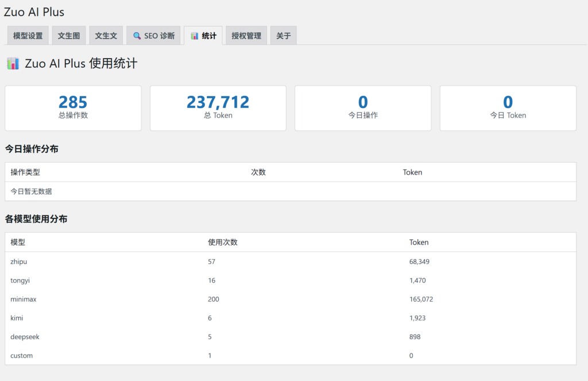The height and width of the screenshot is (381, 588).
Task: Click the bar chart icon on 统计 tab
Action: pyautogui.click(x=195, y=36)
